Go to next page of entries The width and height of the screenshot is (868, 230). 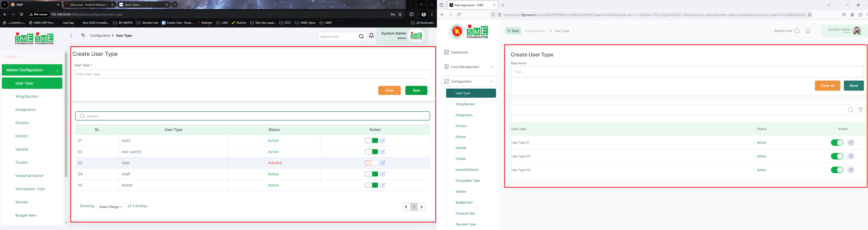pos(421,207)
